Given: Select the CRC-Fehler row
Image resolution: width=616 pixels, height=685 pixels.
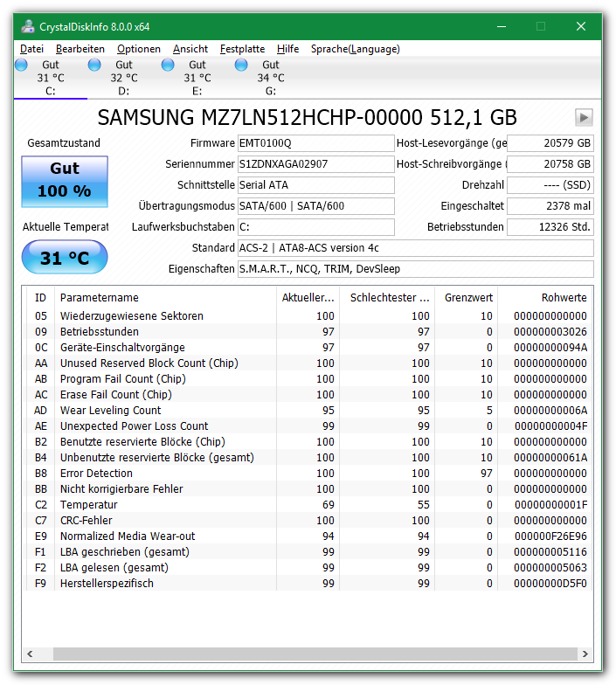Looking at the screenshot, I should tap(309, 521).
